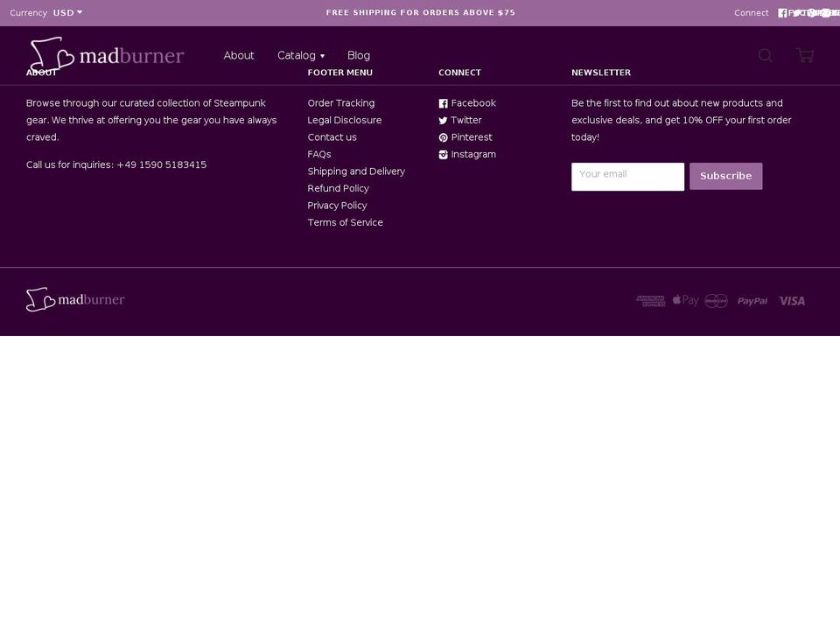
Task: Click the Visa payment icon
Action: click(x=792, y=301)
